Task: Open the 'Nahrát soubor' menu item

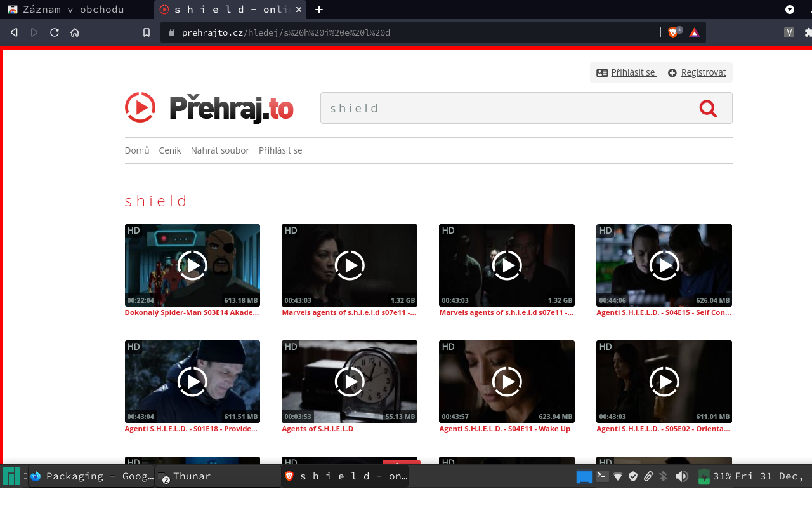Action: click(220, 150)
